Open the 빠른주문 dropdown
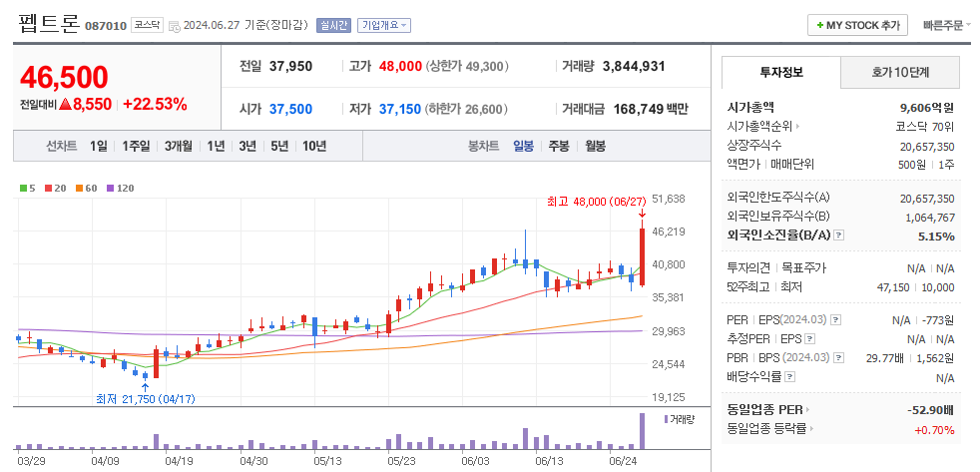The height and width of the screenshot is (472, 980). click(947, 26)
